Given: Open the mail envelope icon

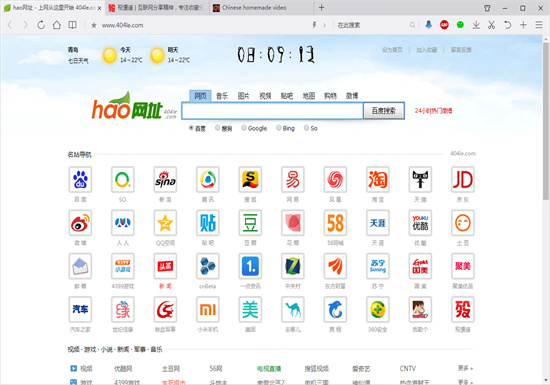Looking at the screenshot, I should [x=80, y=266].
